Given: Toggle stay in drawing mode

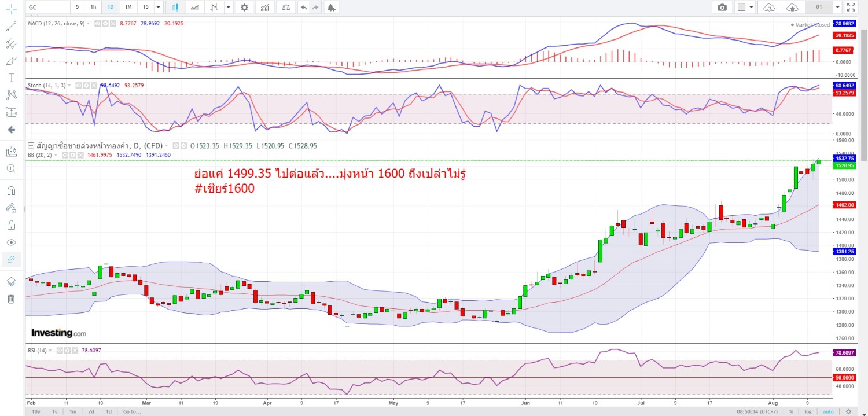Looking at the screenshot, I should pos(11,208).
